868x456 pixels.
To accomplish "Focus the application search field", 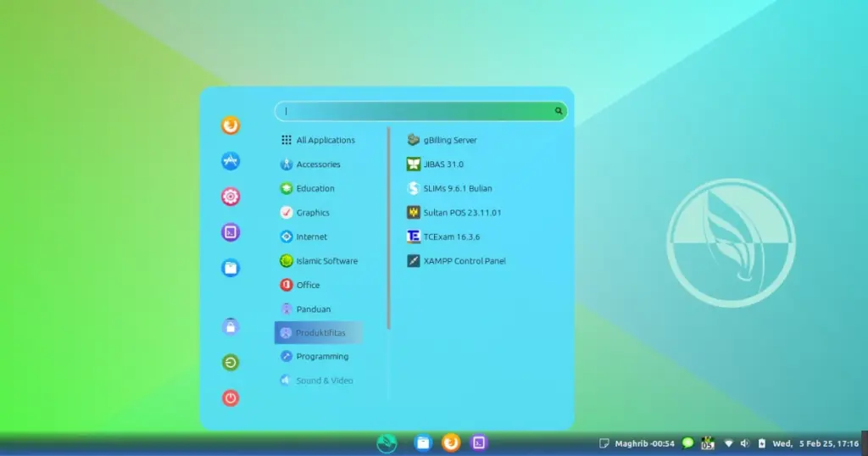I will pos(420,111).
